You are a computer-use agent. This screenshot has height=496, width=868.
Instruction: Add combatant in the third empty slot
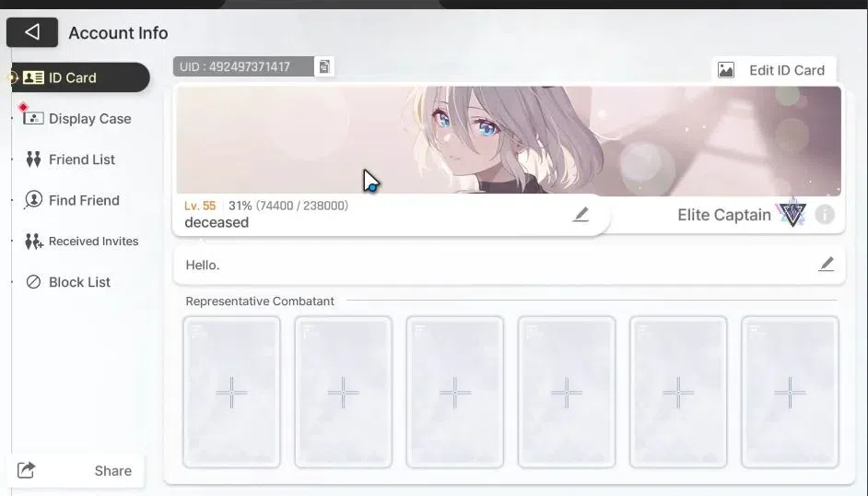(455, 393)
